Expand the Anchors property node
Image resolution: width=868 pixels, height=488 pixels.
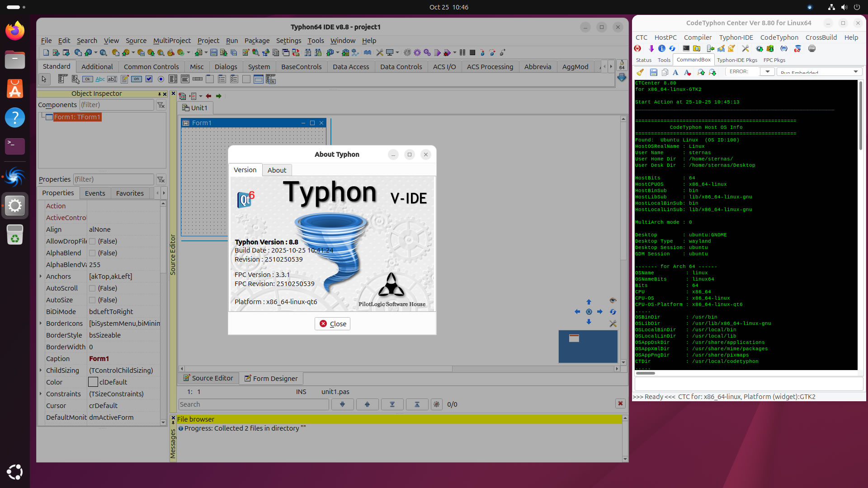[41, 277]
